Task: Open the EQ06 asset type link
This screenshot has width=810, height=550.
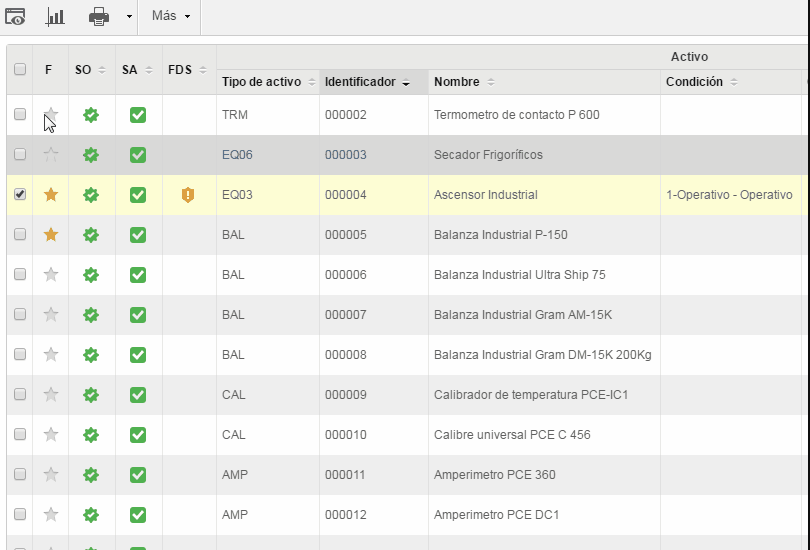Action: click(237, 154)
